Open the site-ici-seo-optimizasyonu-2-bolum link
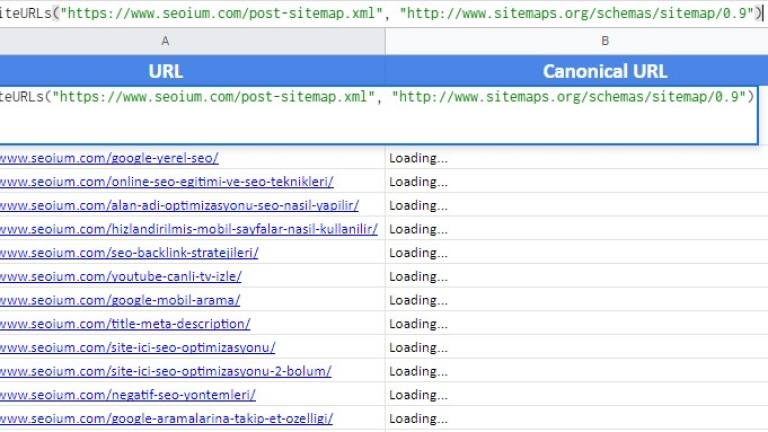Image resolution: width=768 pixels, height=432 pixels. 166,371
